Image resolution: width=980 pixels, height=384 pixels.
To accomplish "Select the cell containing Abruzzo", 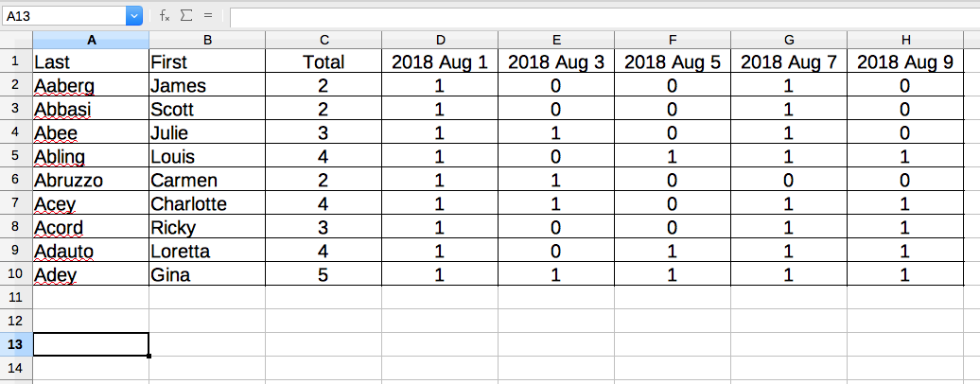I will [x=91, y=180].
